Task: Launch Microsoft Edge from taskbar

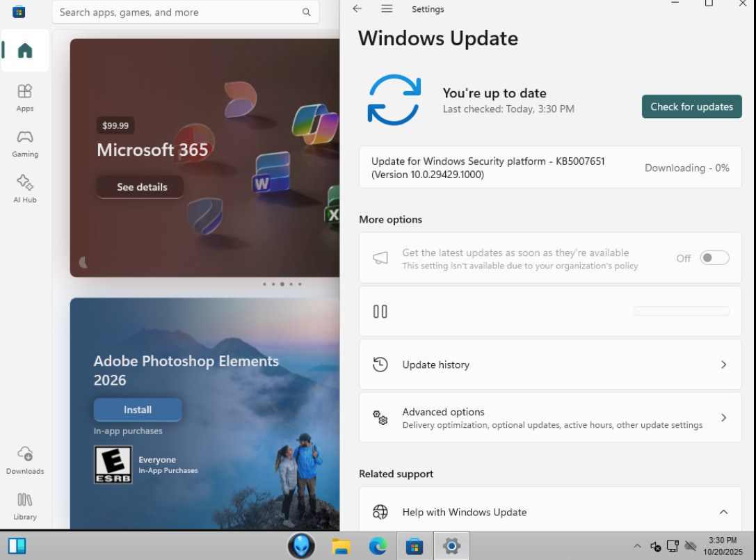Action: click(x=378, y=546)
